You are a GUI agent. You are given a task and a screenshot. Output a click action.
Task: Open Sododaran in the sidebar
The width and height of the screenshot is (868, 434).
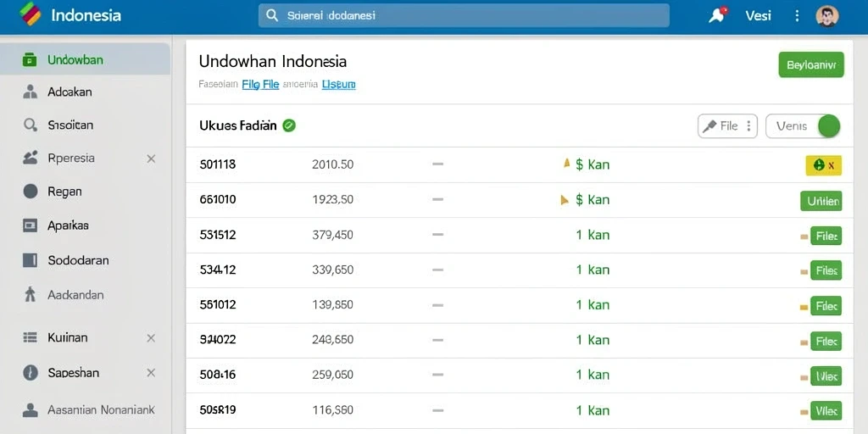pyautogui.click(x=78, y=260)
